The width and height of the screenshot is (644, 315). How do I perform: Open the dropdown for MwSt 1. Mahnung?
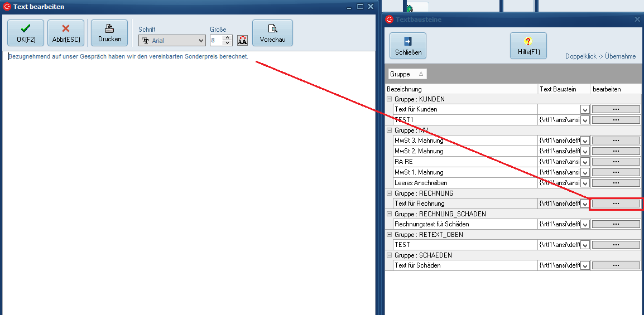(585, 172)
